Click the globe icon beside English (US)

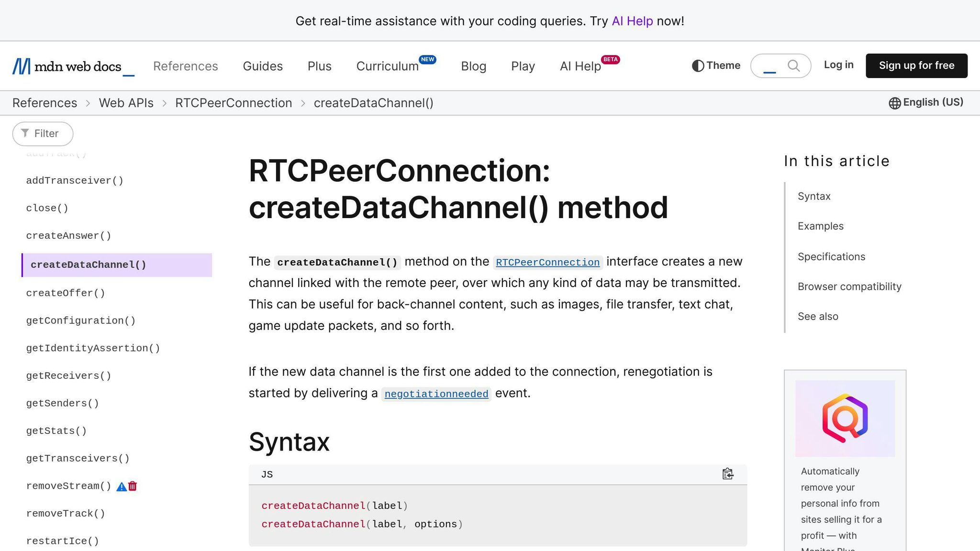[x=894, y=102]
